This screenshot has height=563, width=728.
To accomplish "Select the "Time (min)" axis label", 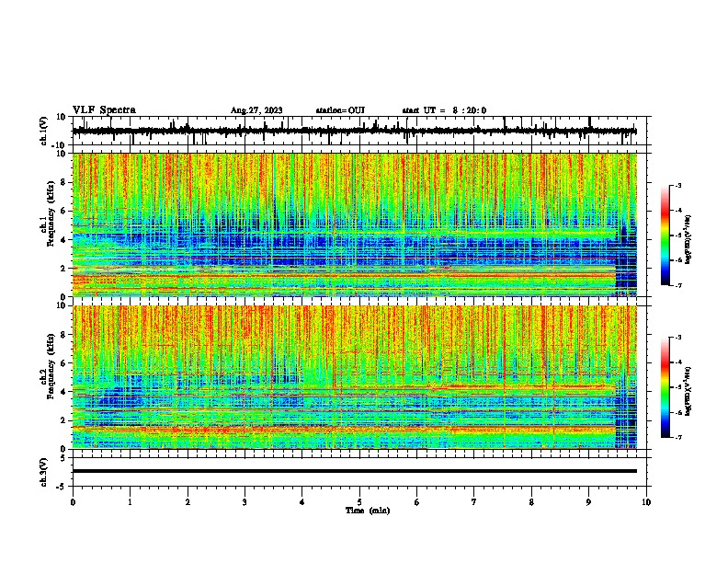I will tap(368, 511).
